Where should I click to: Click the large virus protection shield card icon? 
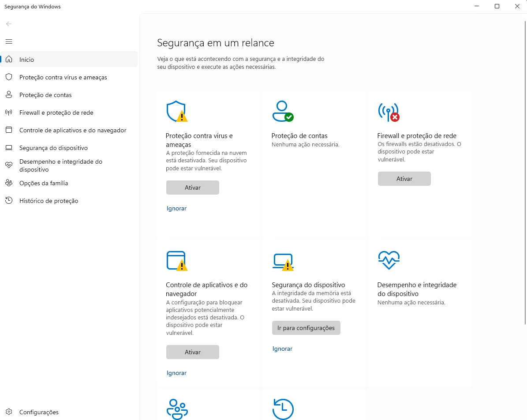click(x=177, y=111)
